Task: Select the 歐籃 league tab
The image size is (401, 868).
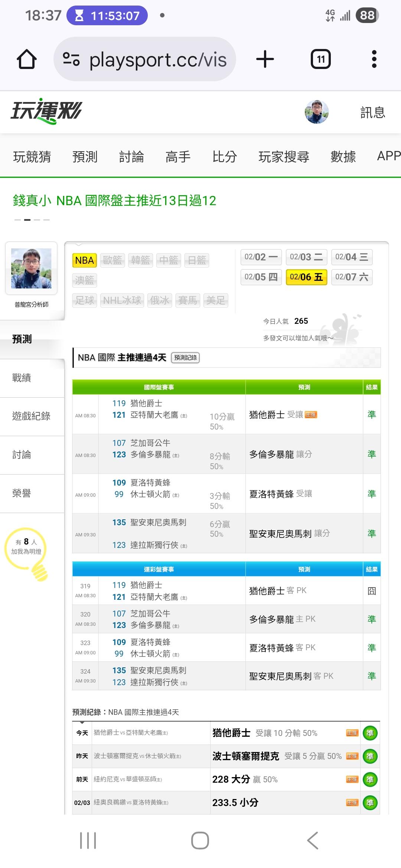Action: pyautogui.click(x=113, y=260)
